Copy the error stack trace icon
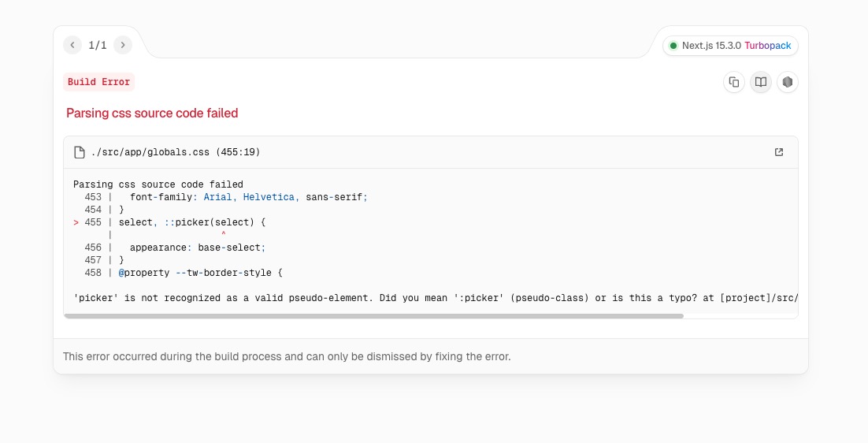 [734, 82]
